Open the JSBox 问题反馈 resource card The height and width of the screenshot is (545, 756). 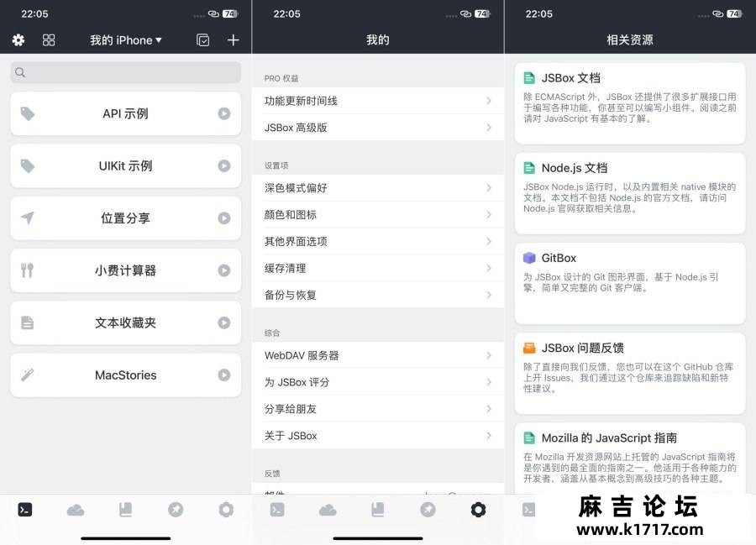630,374
